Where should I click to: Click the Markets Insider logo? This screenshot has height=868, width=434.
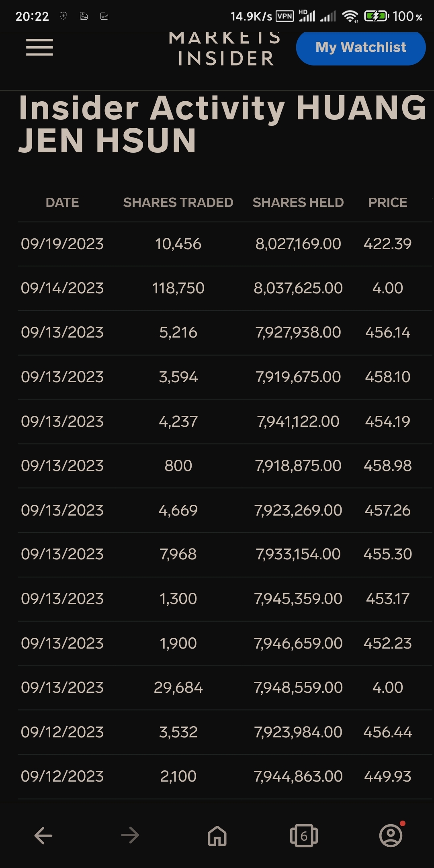click(225, 49)
